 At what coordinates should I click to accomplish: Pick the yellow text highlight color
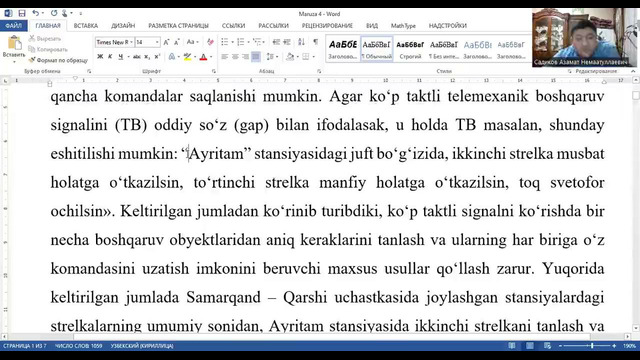(x=187, y=57)
